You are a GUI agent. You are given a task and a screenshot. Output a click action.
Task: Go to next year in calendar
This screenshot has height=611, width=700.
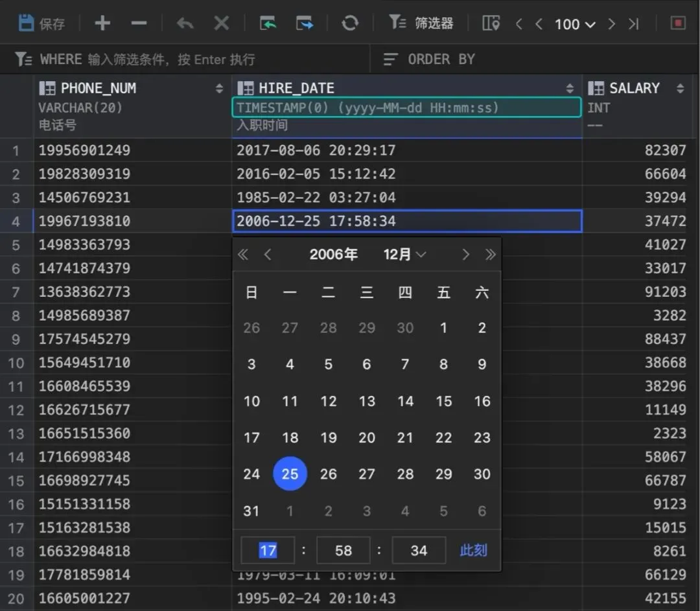490,255
